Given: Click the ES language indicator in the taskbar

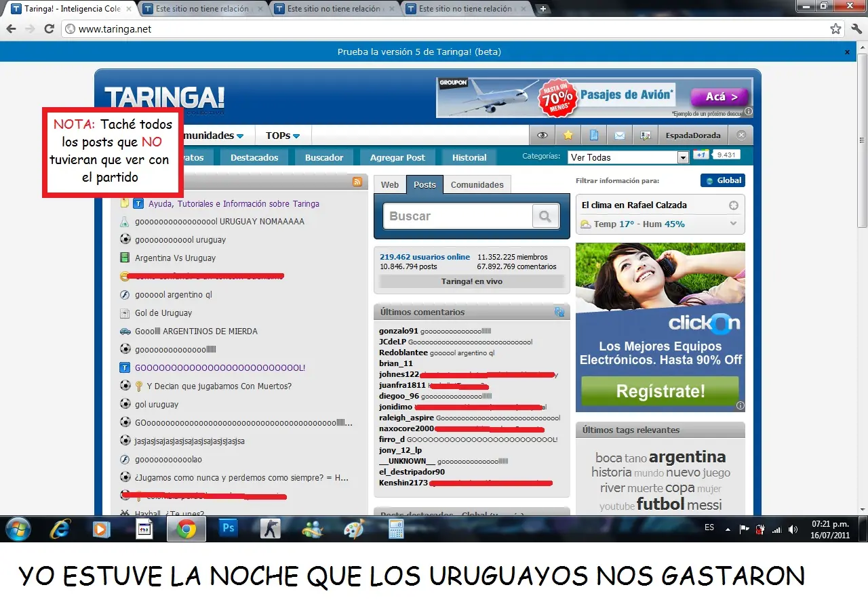Looking at the screenshot, I should (x=709, y=527).
